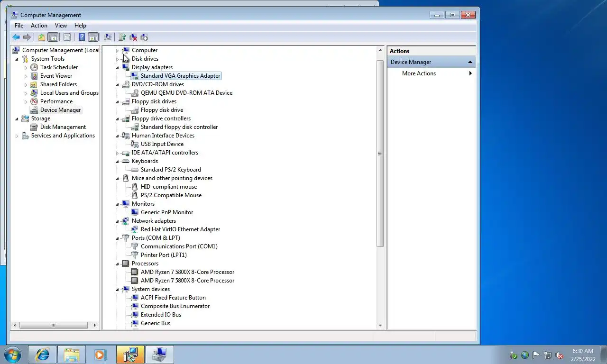Select Red Hat VirtIO Ethernet Adapter
This screenshot has height=364, width=607.
click(x=180, y=229)
